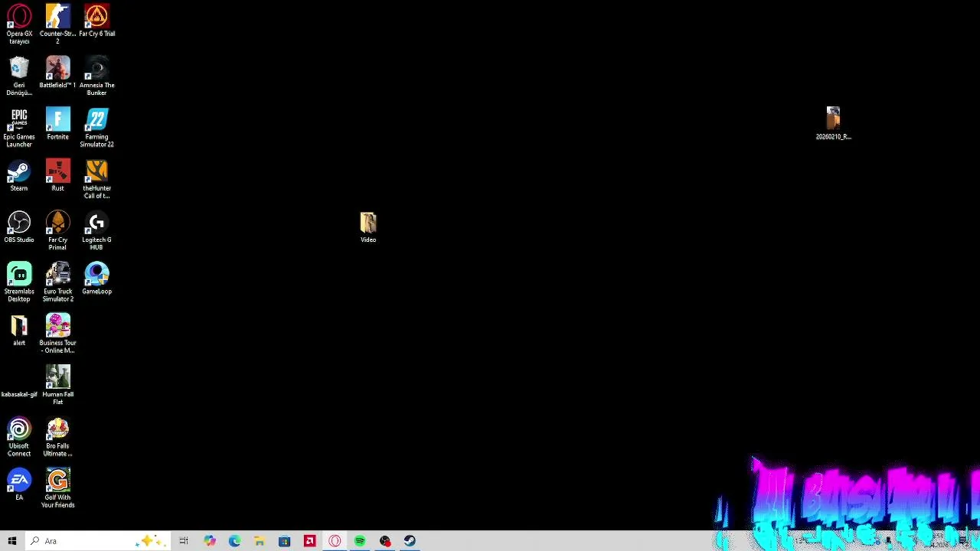980x551 pixels.
Task: Open AMD Software from the taskbar
Action: click(309, 541)
